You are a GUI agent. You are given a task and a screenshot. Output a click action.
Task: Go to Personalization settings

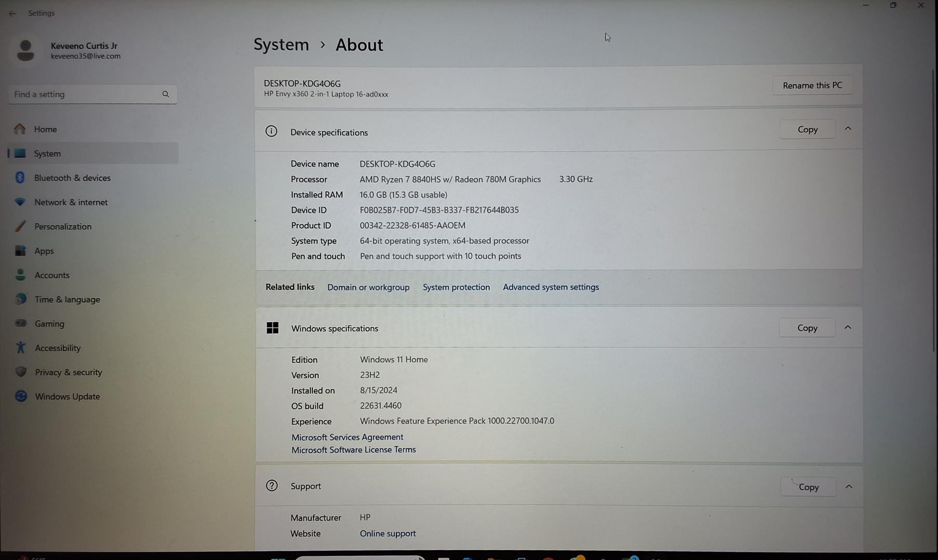(x=93, y=227)
